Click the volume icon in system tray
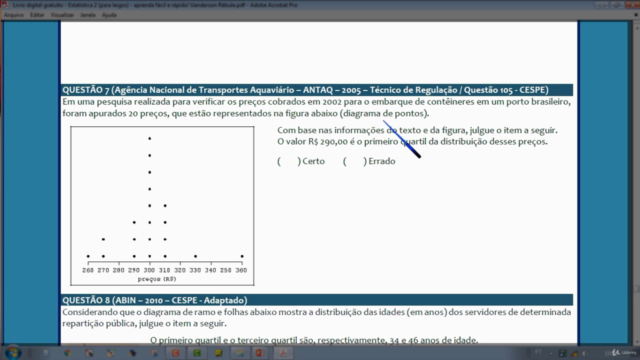The height and width of the screenshot is (360, 640). click(584, 353)
